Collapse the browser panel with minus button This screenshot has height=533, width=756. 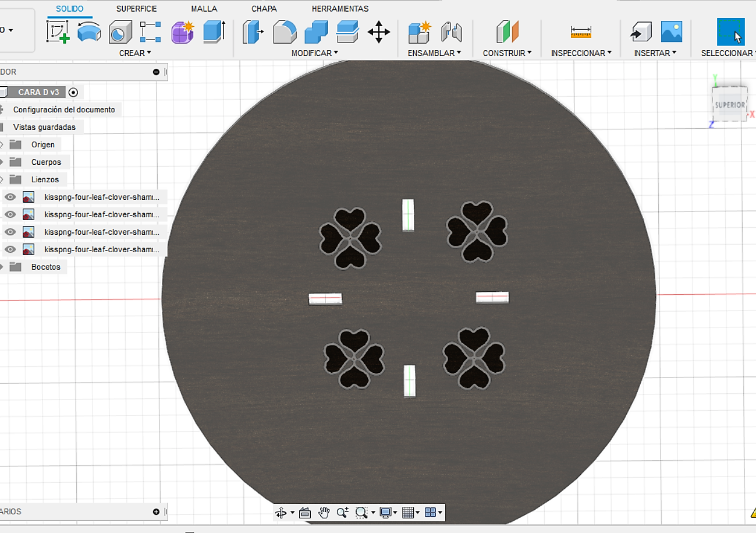156,72
